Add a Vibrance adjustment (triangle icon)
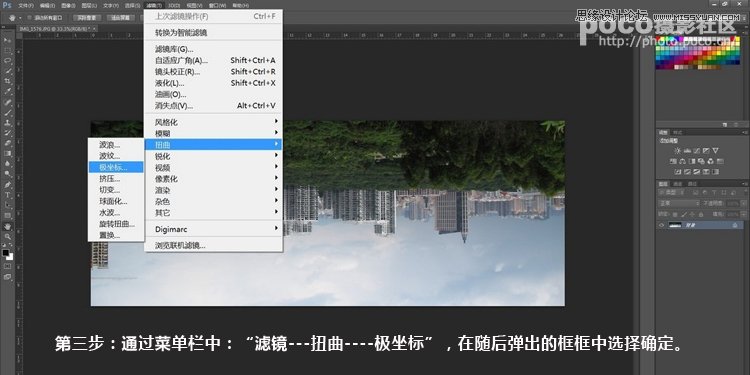750x375 pixels. point(716,151)
